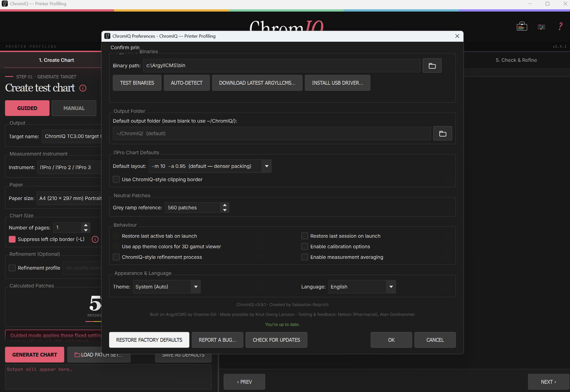This screenshot has height=392, width=570.
Task: Click the ChromIQ v3.9.1 credits text
Action: 282,305
